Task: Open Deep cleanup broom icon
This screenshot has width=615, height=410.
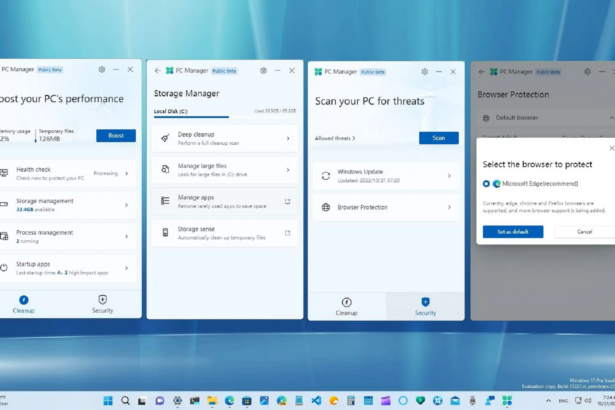Action: [x=165, y=138]
